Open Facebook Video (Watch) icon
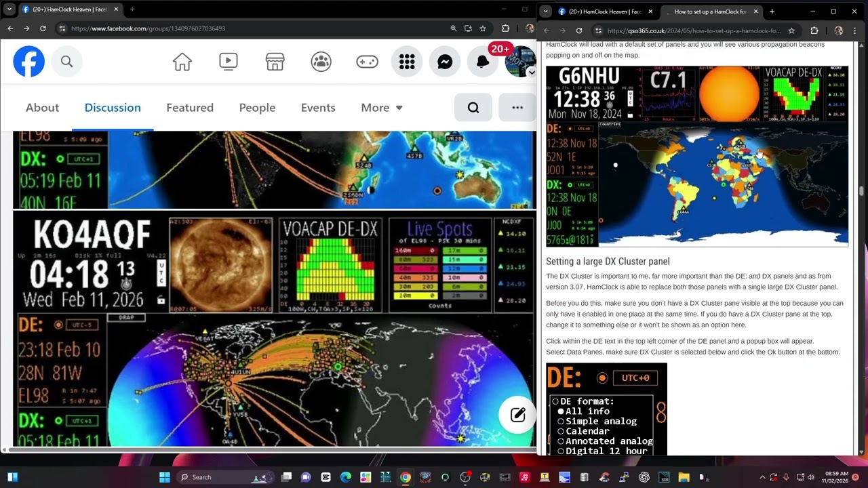868x488 pixels. click(x=229, y=62)
